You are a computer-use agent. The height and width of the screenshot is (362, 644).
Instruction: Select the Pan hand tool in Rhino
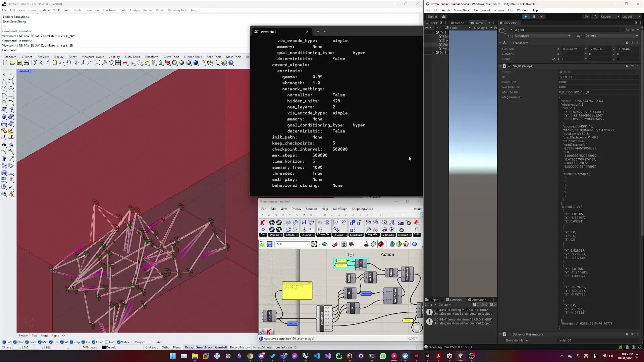point(69,63)
